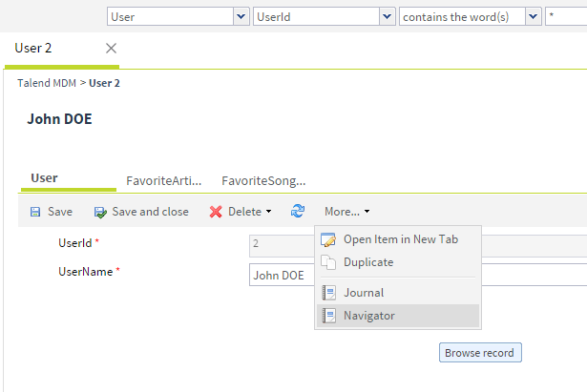Screen dimensions: 587x392
Task: Click the red Delete X icon
Action: click(x=216, y=212)
